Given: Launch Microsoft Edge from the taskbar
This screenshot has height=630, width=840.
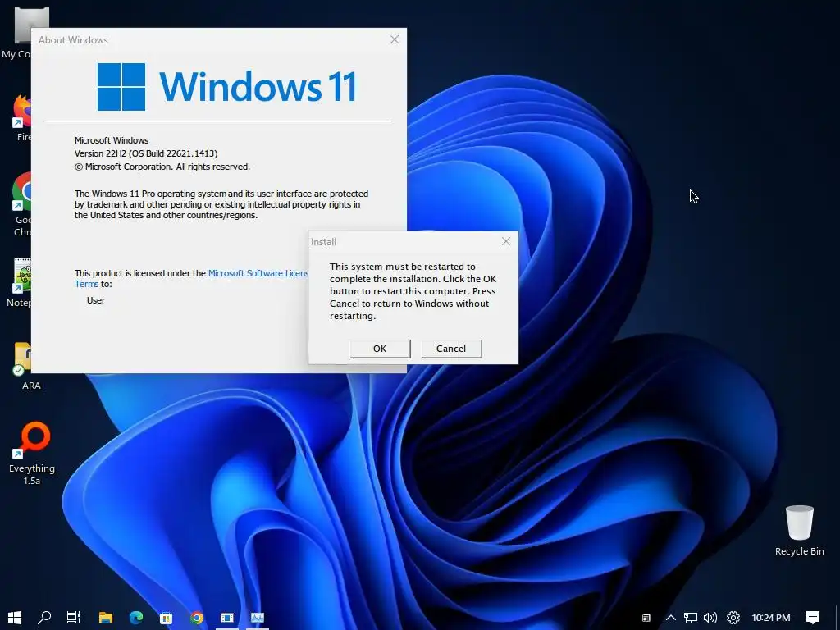Looking at the screenshot, I should (x=136, y=617).
